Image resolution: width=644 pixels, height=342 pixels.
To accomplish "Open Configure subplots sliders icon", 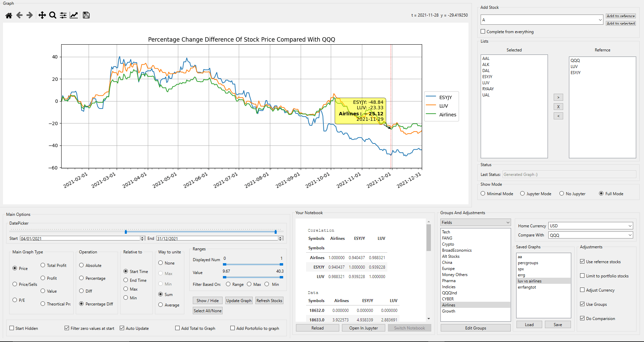I will pos(63,15).
